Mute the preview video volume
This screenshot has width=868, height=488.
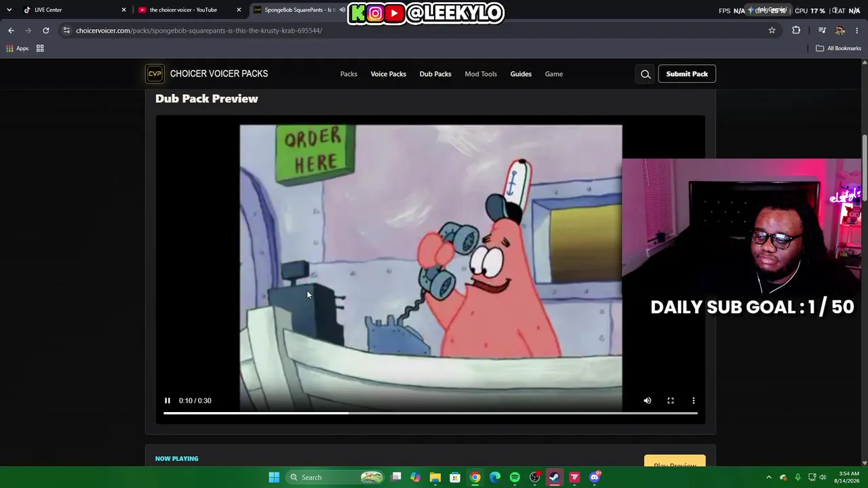click(648, 401)
